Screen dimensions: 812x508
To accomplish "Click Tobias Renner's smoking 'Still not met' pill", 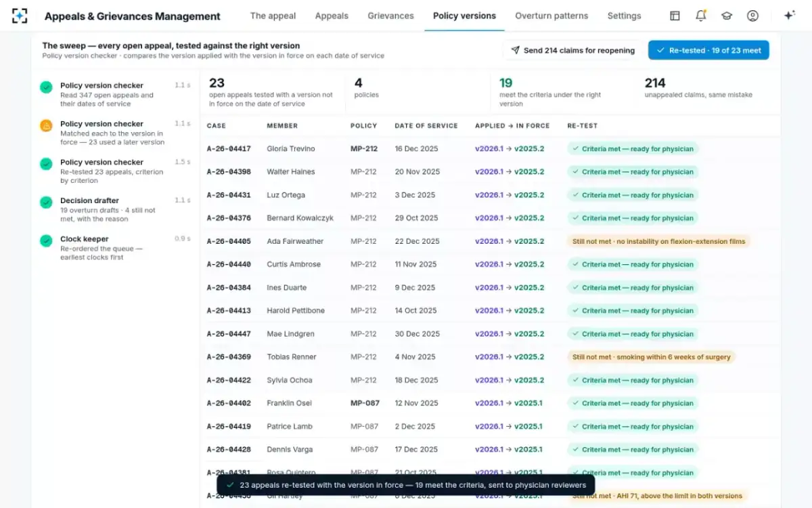I will pyautogui.click(x=651, y=357).
